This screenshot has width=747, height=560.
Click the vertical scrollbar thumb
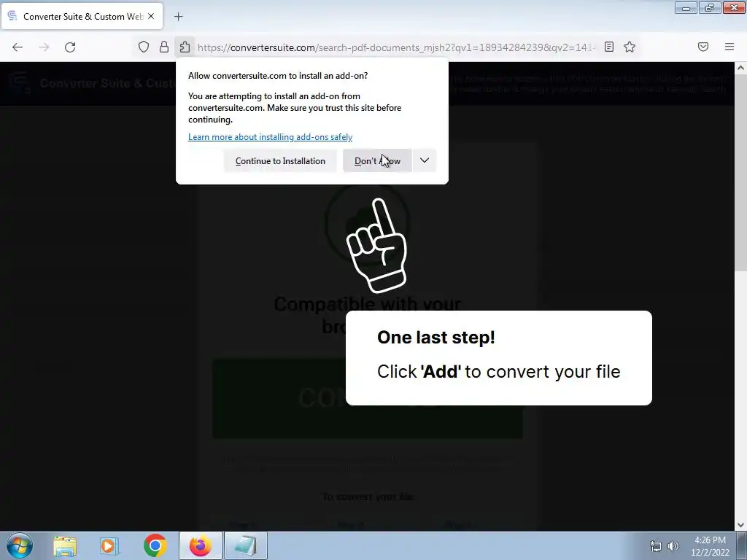click(x=740, y=174)
